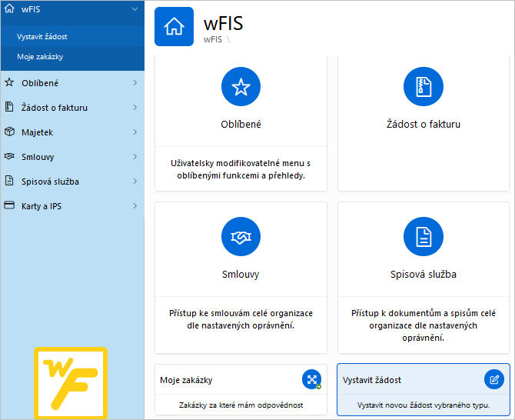Image resolution: width=515 pixels, height=420 pixels.
Task: Select the Smlouvy sidebar label
Action: tap(38, 157)
